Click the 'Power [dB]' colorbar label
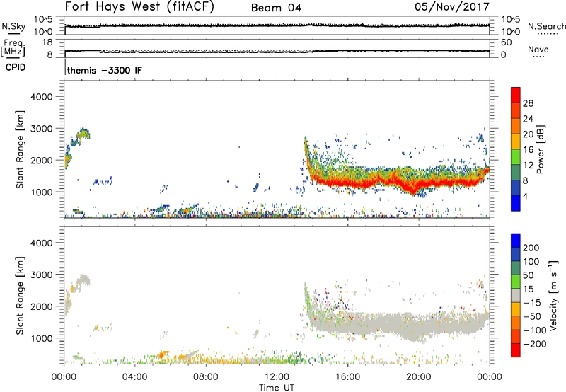This screenshot has height=392, width=566. 541,149
